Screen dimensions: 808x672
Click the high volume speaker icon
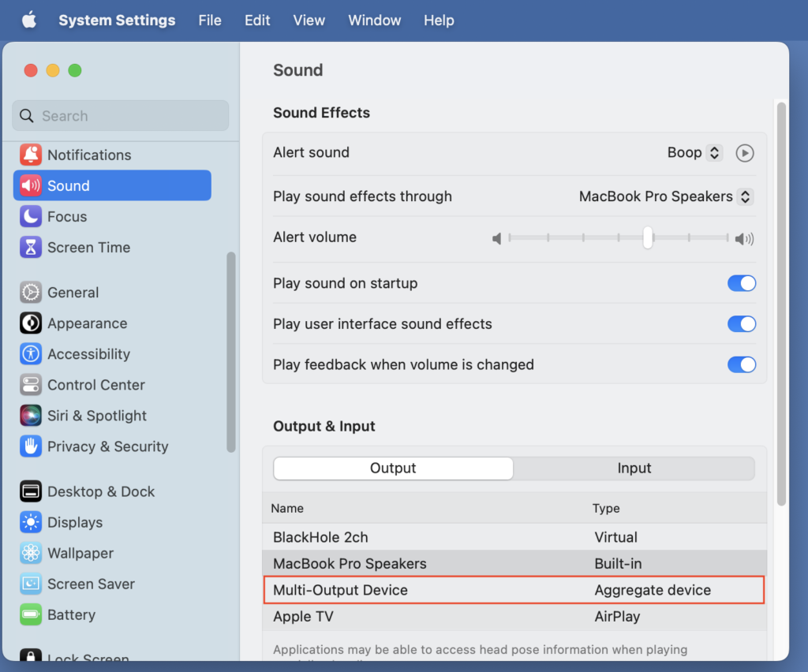[x=744, y=238]
